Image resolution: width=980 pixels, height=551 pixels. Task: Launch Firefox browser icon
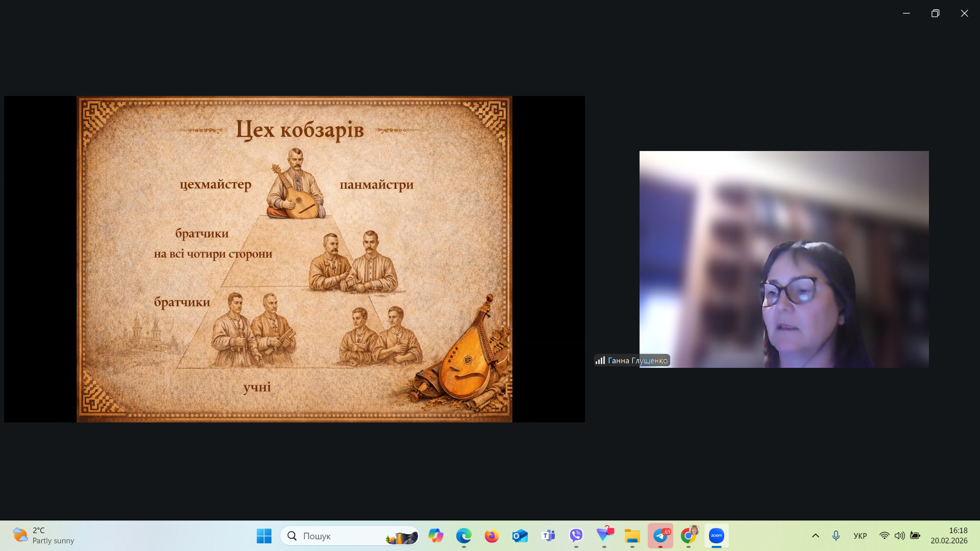[x=492, y=536]
